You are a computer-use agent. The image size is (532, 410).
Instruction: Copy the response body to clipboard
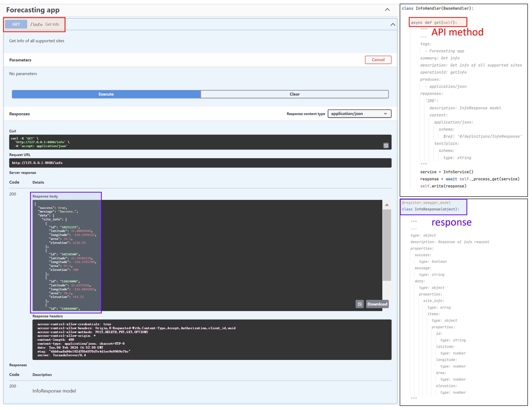360,304
